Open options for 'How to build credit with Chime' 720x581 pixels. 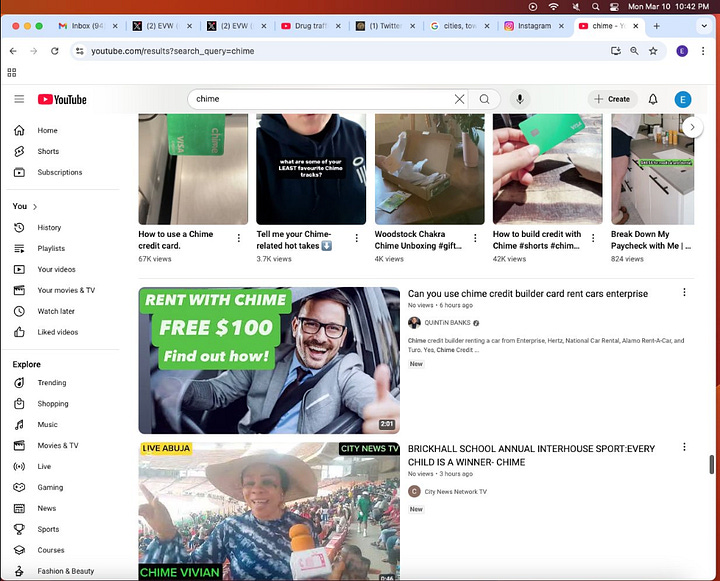point(593,238)
